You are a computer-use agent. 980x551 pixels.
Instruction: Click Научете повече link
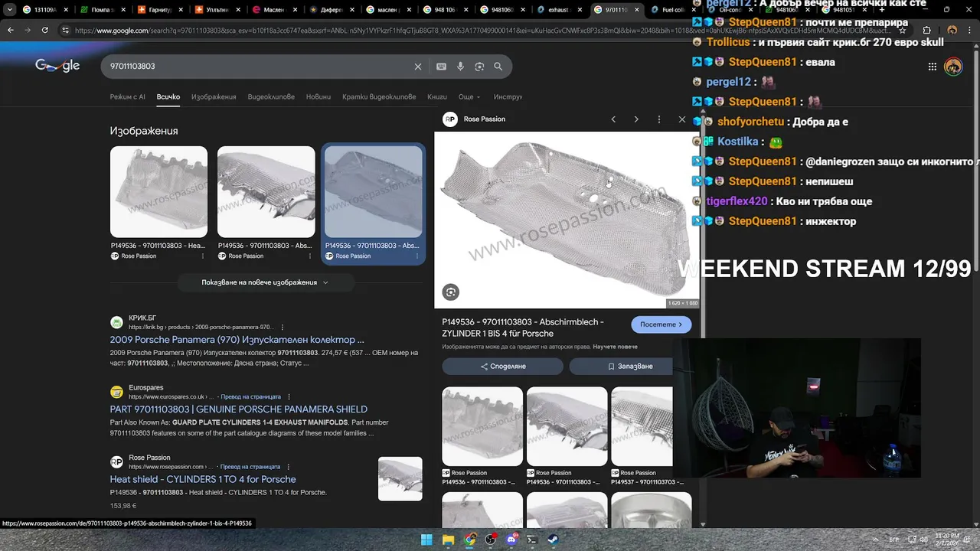tap(615, 347)
